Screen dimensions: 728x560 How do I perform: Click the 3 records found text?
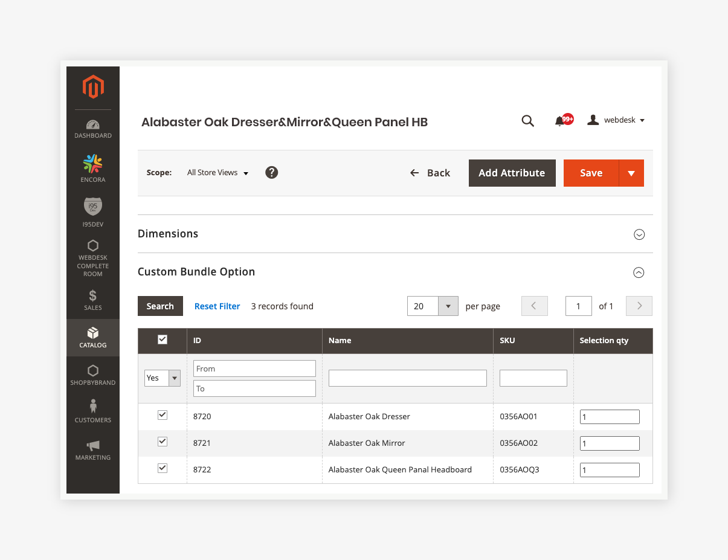coord(282,306)
